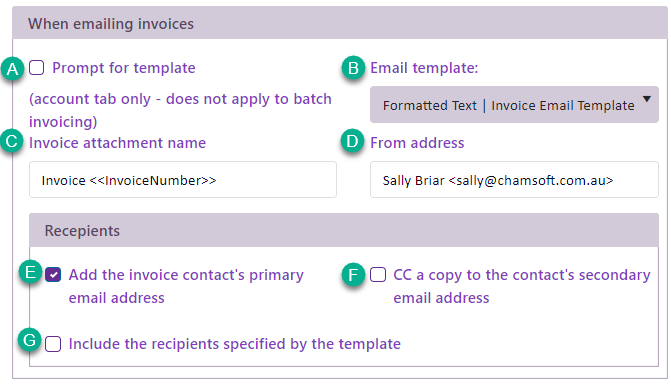Click the green E callout marker

pos(30,272)
